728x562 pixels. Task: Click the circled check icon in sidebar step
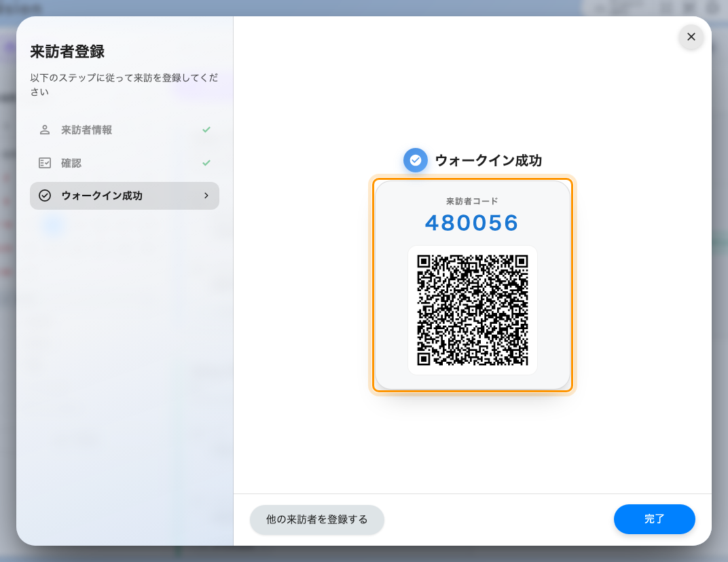(x=45, y=196)
